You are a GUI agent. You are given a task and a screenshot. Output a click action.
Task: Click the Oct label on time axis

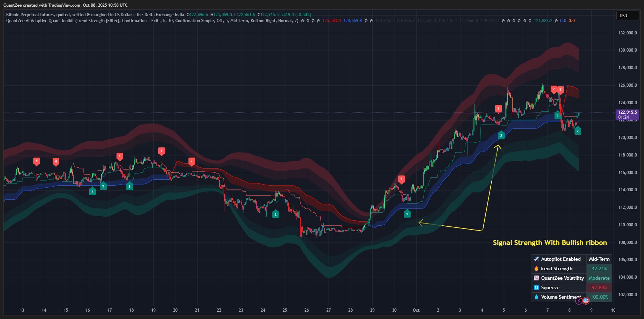416,310
